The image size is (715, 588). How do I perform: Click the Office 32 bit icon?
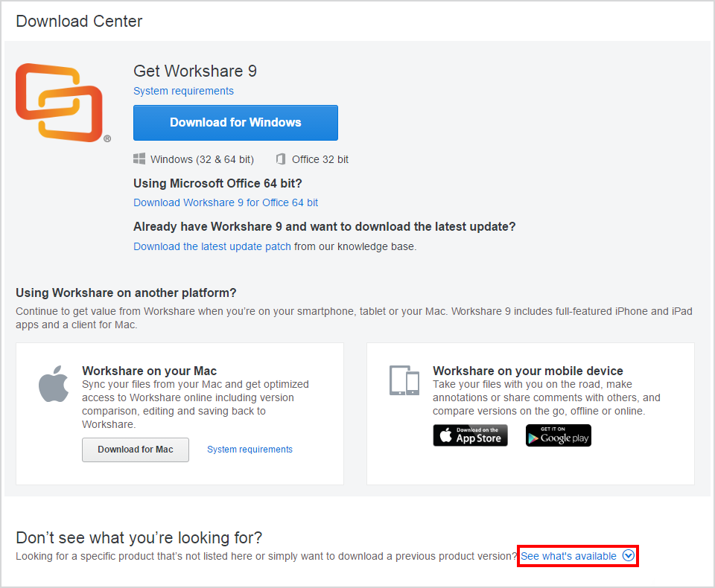click(281, 159)
